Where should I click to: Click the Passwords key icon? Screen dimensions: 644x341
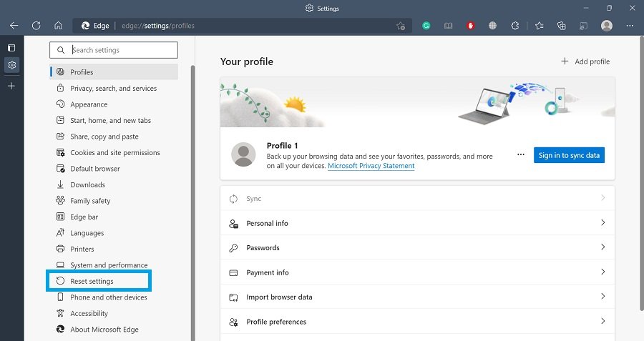[233, 248]
